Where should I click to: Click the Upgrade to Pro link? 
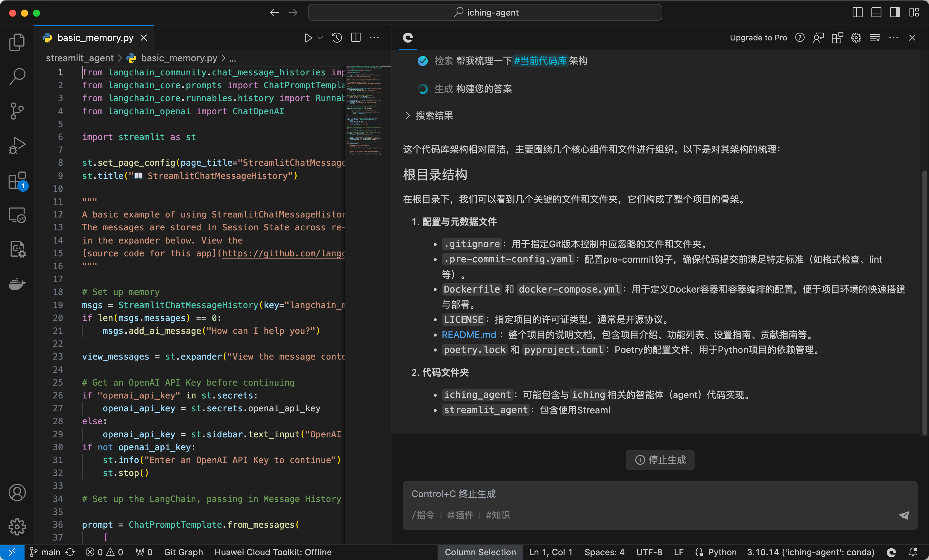tap(758, 38)
